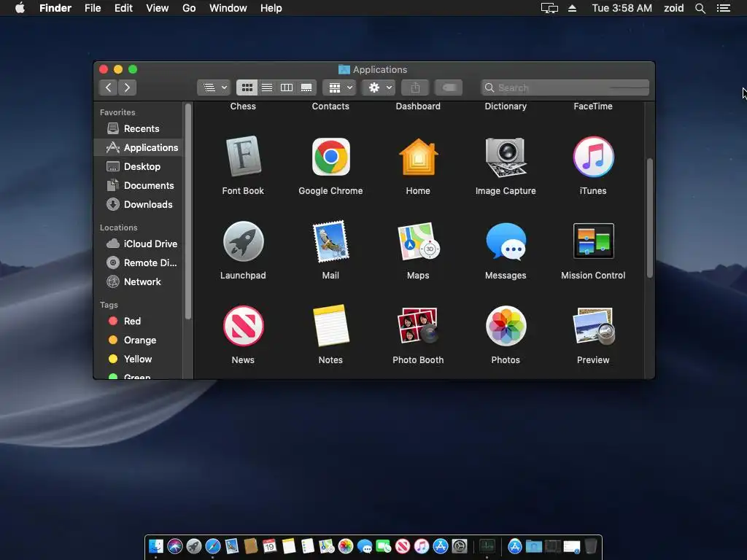
Task: Select Applications in the sidebar
Action: coord(138,147)
